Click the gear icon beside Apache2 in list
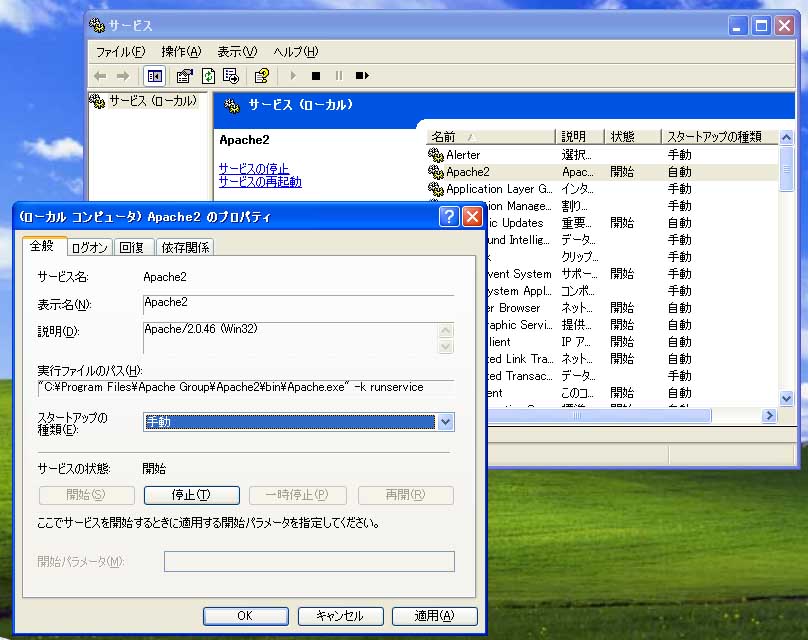This screenshot has height=640, width=808. tap(435, 172)
